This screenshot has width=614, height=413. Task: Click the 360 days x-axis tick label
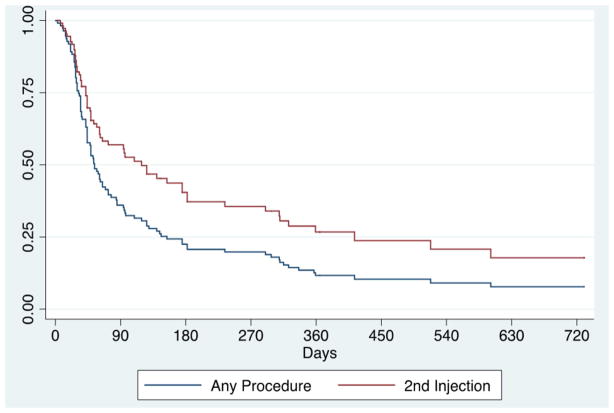pyautogui.click(x=316, y=336)
